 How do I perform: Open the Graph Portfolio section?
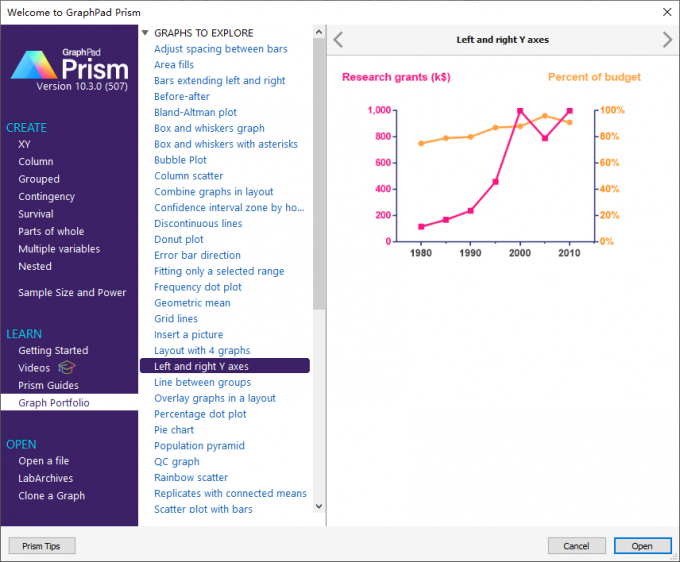(53, 403)
